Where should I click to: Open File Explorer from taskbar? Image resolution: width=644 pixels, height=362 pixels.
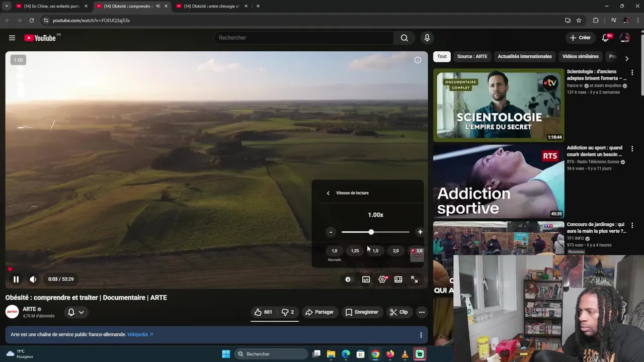pyautogui.click(x=331, y=354)
